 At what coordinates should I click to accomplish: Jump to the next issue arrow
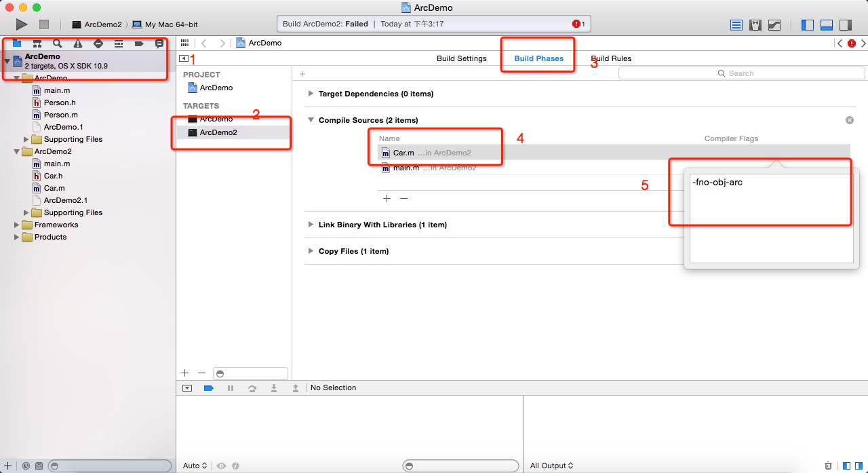862,43
